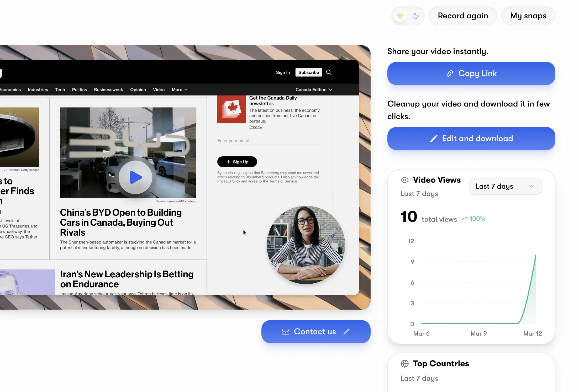This screenshot has width=579, height=392.
Task: Click the presenter webcam bubble
Action: point(306,245)
